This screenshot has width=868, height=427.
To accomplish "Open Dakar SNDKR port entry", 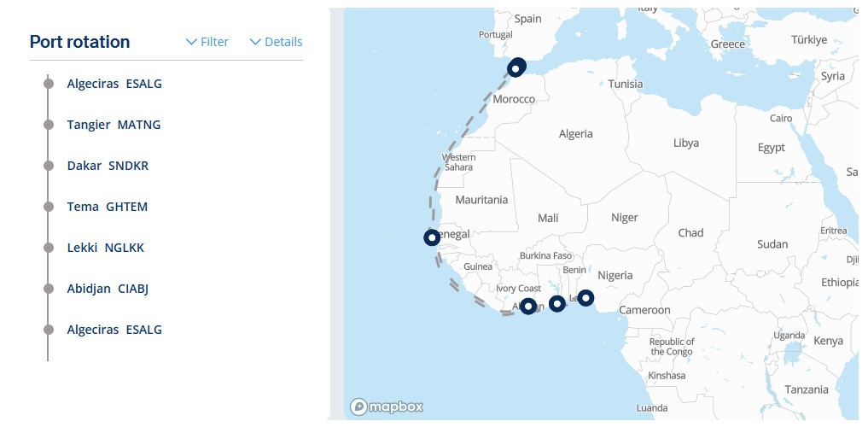I will click(108, 166).
